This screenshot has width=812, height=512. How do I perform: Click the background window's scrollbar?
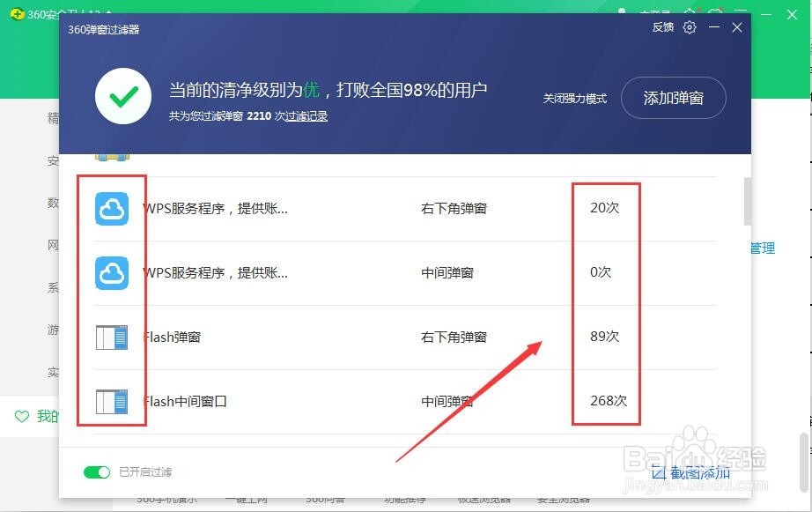[803, 463]
